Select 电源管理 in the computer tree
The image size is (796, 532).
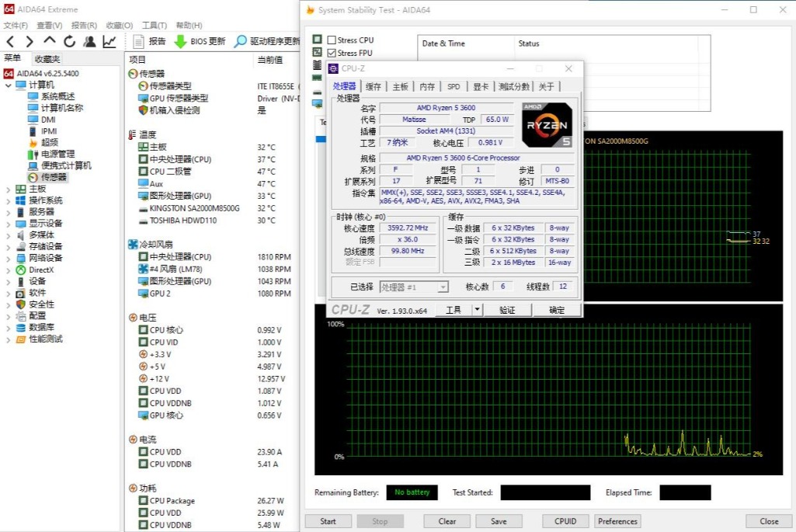[57, 154]
